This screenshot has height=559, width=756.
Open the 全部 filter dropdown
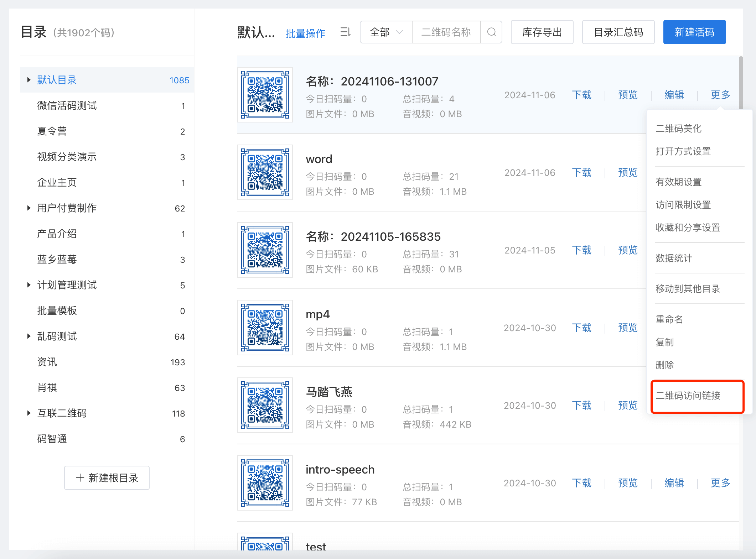(386, 32)
